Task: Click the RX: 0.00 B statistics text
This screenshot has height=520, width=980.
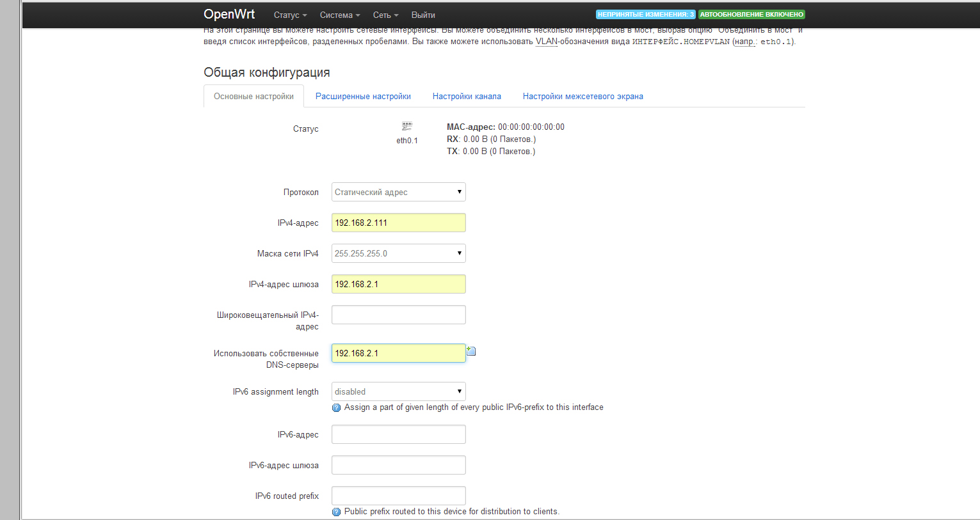Action: click(x=491, y=139)
